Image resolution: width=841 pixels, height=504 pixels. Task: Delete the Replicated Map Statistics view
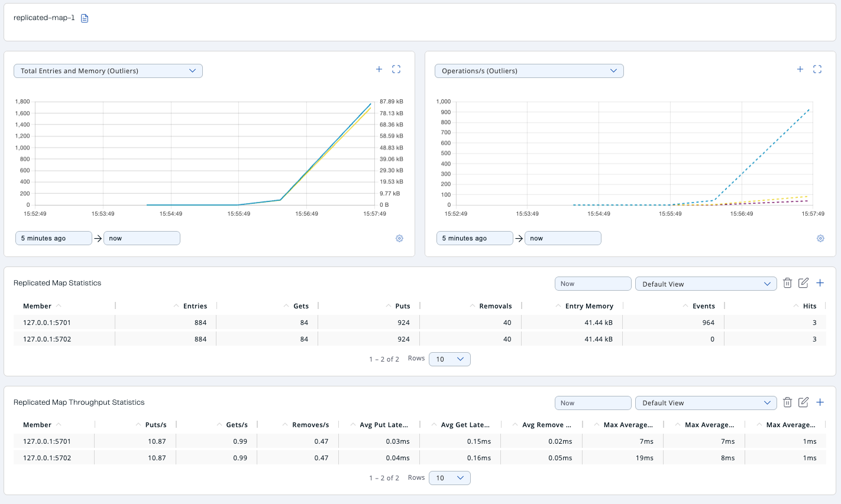787,283
